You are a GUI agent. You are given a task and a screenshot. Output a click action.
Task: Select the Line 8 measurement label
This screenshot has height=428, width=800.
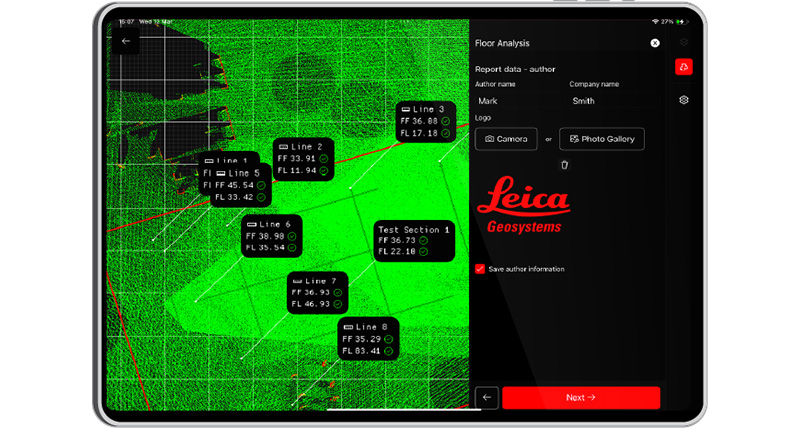(x=368, y=339)
